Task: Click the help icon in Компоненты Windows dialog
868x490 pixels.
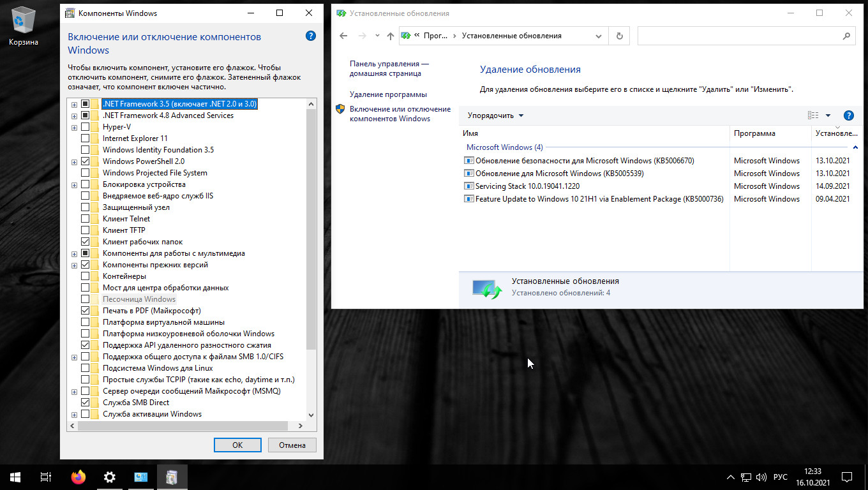Action: coord(311,36)
